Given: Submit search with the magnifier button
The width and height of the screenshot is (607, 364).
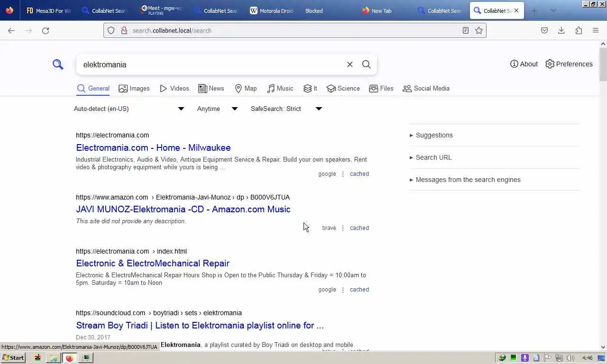Looking at the screenshot, I should (366, 64).
